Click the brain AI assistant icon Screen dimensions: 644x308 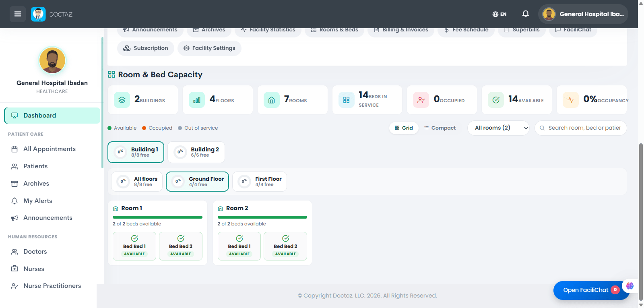630,286
